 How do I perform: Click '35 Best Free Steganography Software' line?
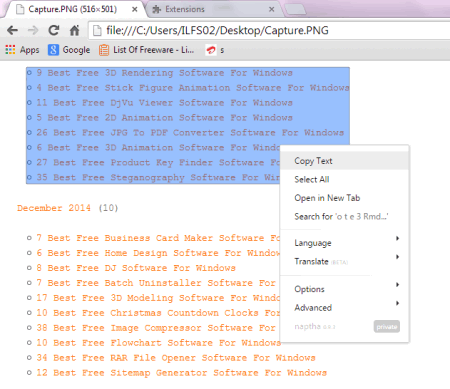pyautogui.click(x=158, y=178)
